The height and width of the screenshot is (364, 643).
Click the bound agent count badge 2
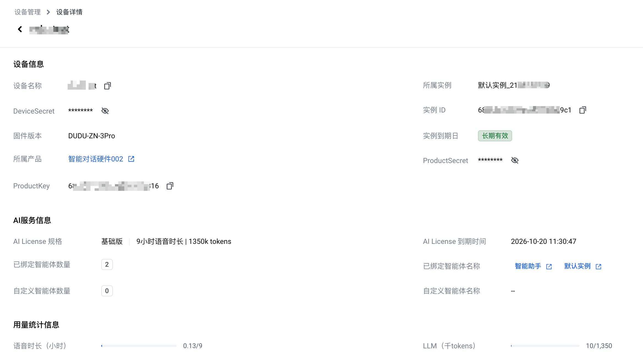[x=107, y=264]
